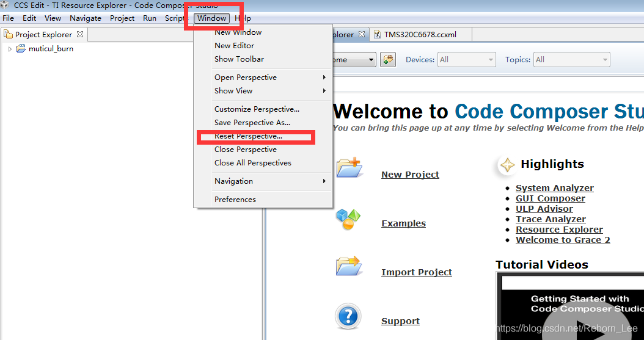Click the muticul_burn project folder icon

[x=21, y=48]
